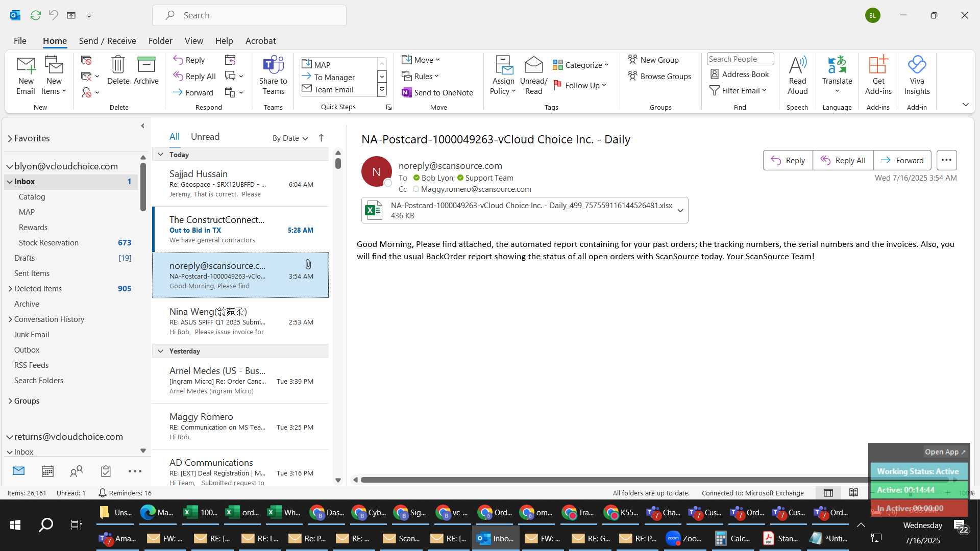980x551 pixels.
Task: Collapse the Yesterday message group
Action: pyautogui.click(x=160, y=351)
